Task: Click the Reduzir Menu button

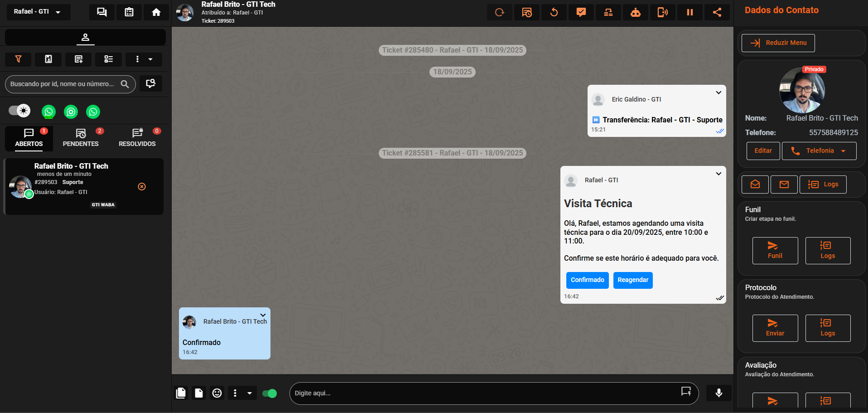Action: [778, 43]
